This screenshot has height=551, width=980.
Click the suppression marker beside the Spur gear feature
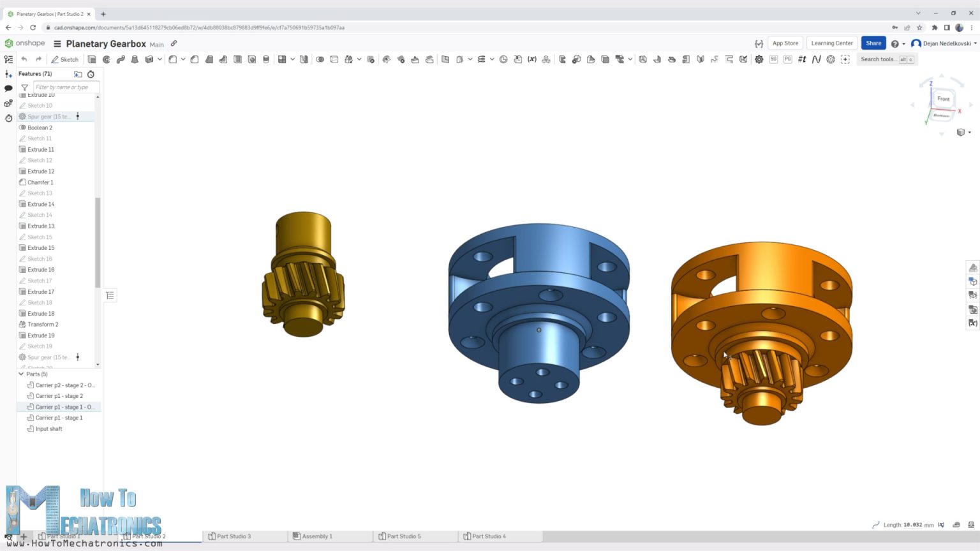click(x=77, y=116)
